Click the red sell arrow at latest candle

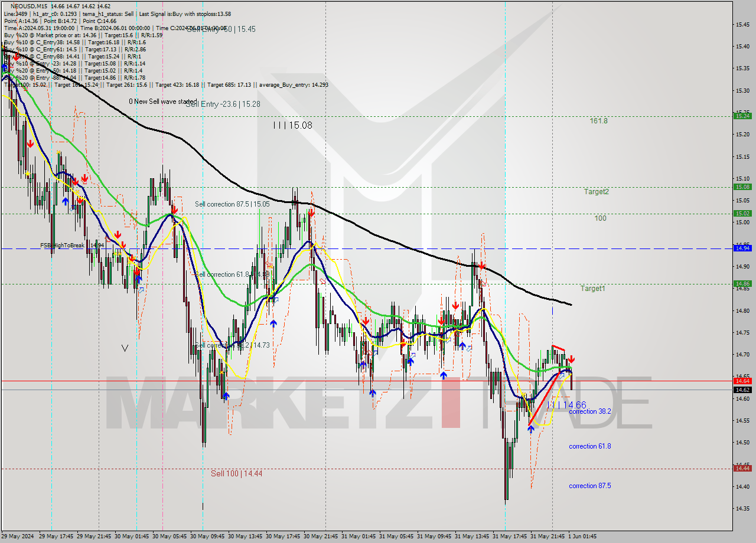point(571,359)
